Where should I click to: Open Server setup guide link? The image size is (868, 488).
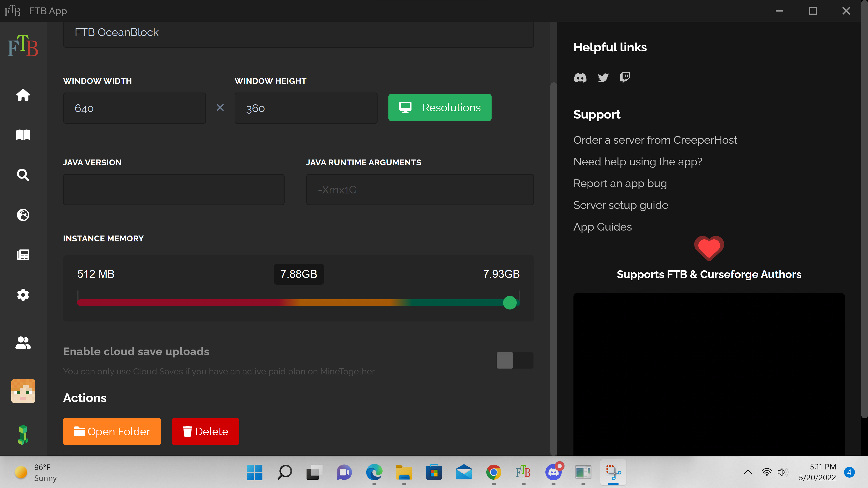point(621,205)
